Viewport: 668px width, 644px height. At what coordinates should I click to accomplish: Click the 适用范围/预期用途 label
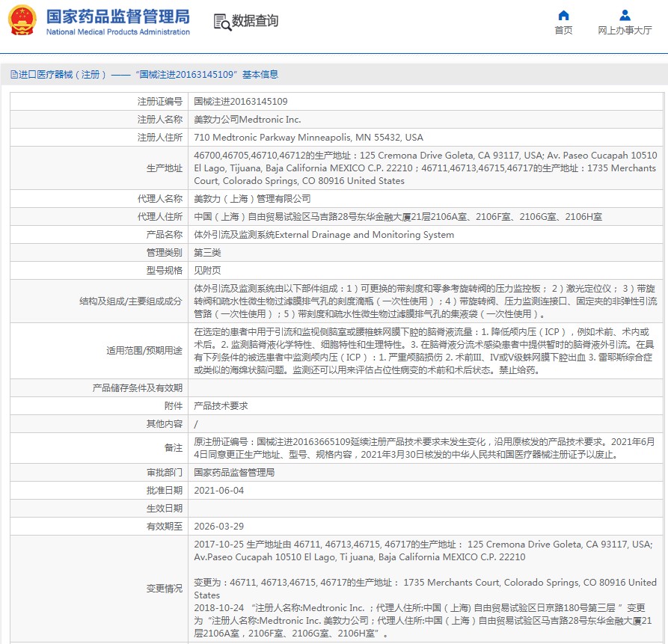click(x=144, y=351)
